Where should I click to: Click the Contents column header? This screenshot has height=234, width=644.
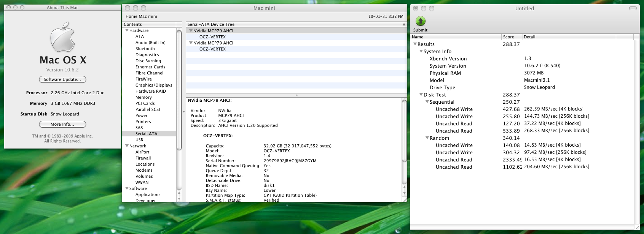pyautogui.click(x=149, y=24)
